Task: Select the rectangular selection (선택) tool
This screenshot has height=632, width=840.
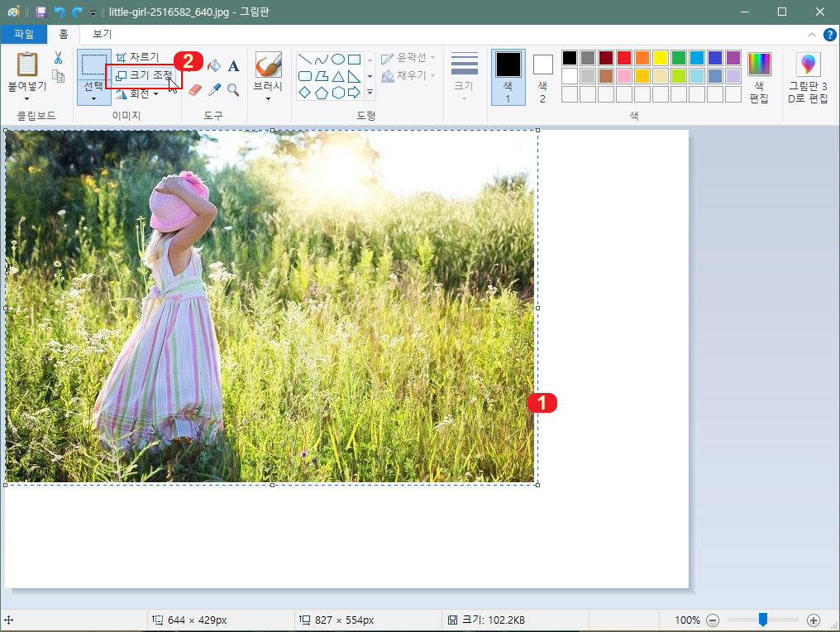Action: point(93,65)
